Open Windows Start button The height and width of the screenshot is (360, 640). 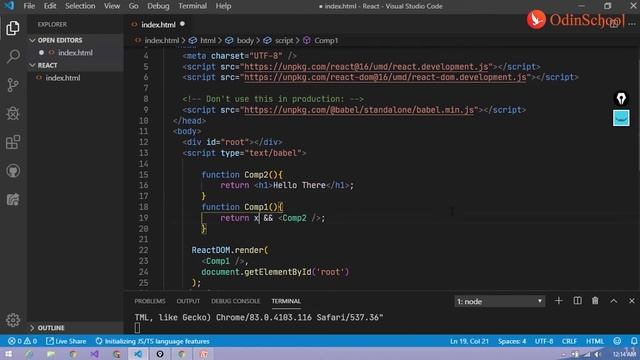[9, 354]
